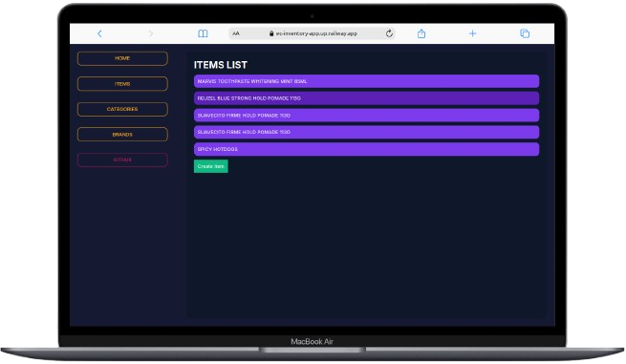Click the green Create Item button
The height and width of the screenshot is (364, 626).
pos(211,166)
